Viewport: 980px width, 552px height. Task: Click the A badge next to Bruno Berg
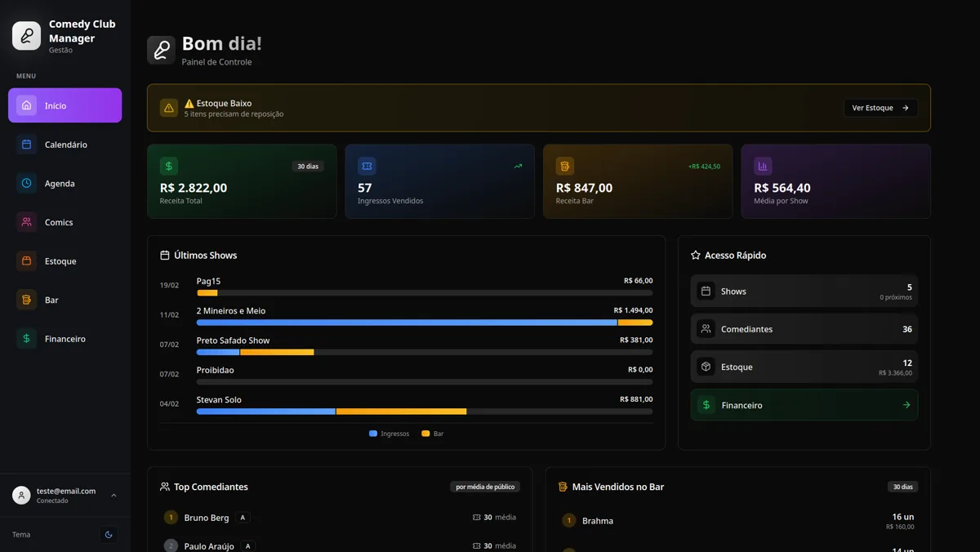243,518
